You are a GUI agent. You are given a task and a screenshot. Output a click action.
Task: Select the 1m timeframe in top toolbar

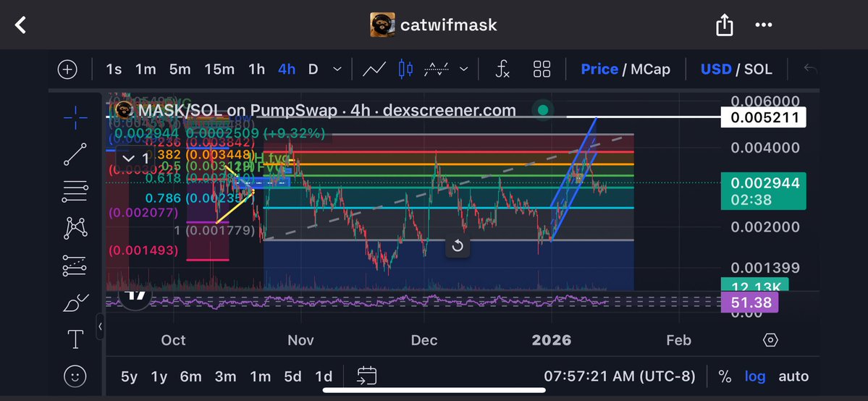146,69
